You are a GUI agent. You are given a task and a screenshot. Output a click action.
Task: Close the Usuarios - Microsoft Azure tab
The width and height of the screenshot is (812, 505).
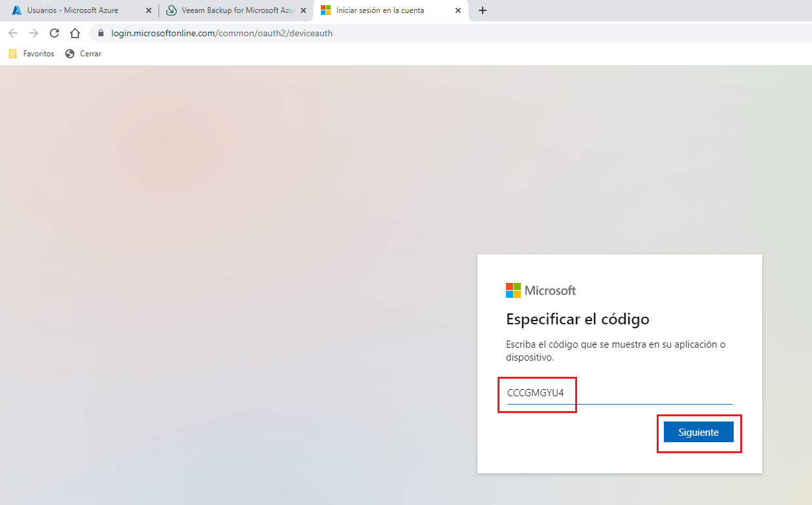(x=149, y=10)
